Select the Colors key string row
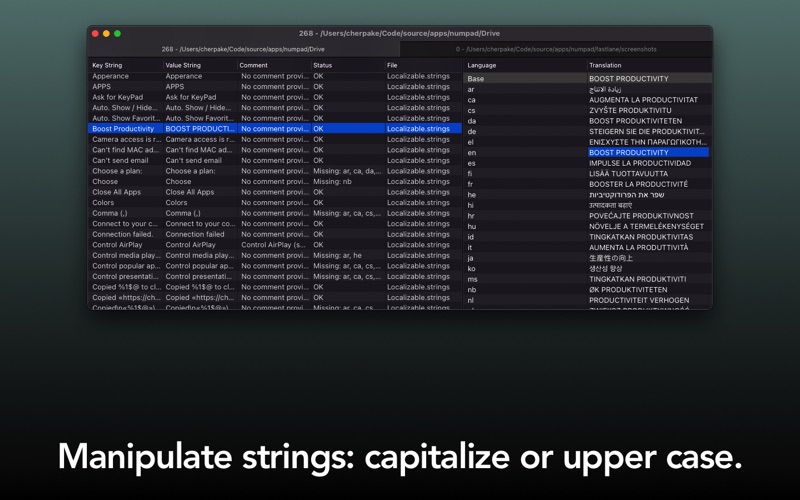Viewport: 800px width, 500px height. 275,203
